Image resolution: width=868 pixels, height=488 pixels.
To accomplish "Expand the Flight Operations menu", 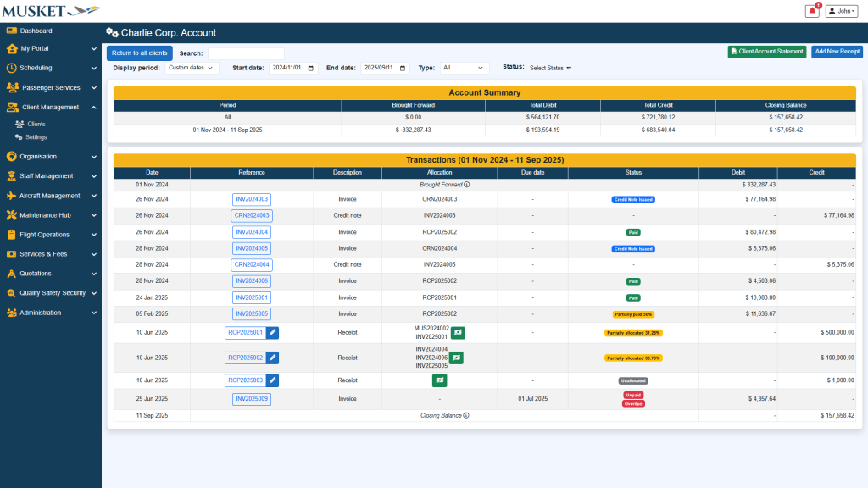I will click(x=50, y=235).
